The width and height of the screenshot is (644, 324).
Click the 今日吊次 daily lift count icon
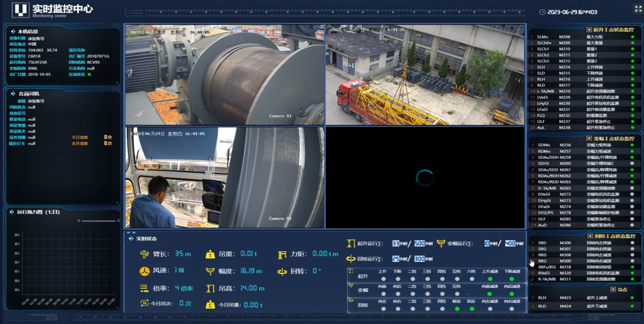click(x=144, y=304)
